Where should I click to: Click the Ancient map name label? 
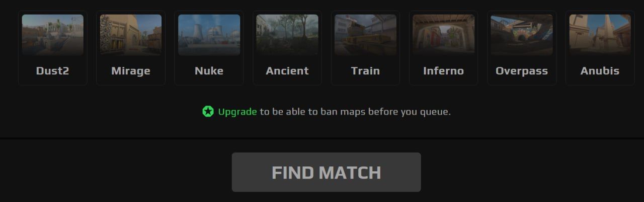click(287, 71)
